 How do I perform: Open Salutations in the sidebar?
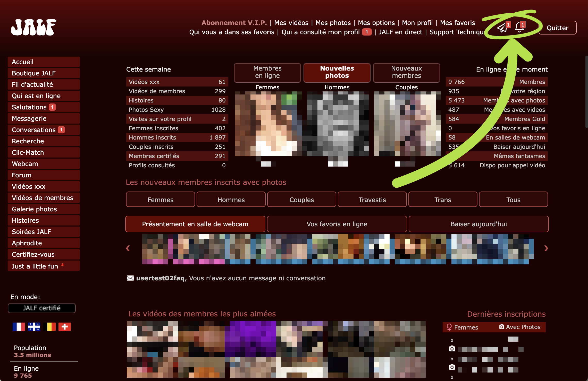click(x=44, y=107)
